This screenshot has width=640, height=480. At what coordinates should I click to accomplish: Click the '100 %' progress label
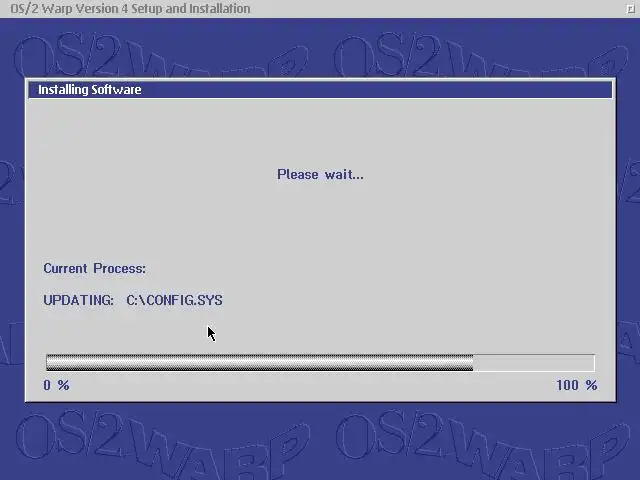[x=577, y=385]
